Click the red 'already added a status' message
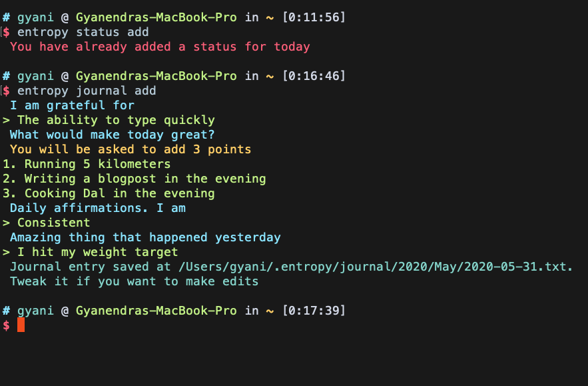The height and width of the screenshot is (386, 588). [x=160, y=47]
